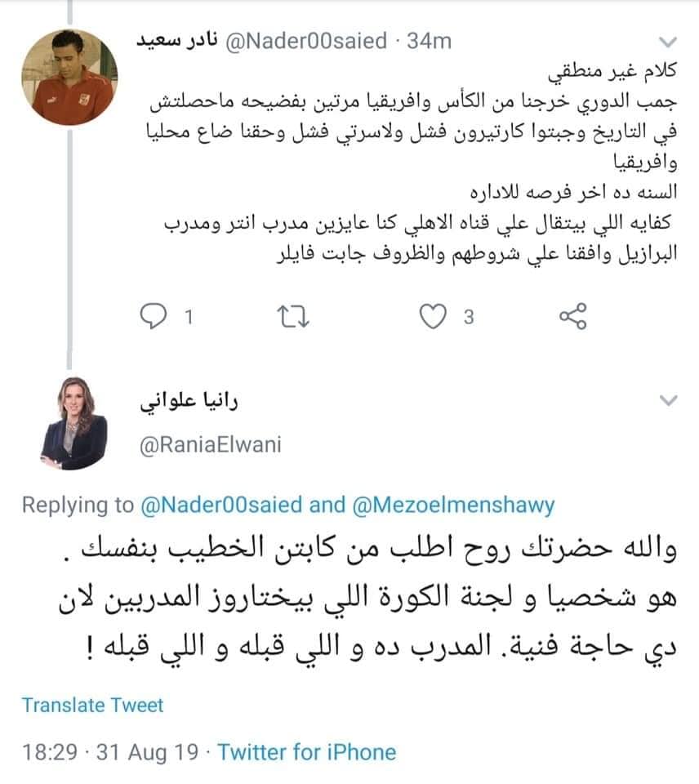Click Translate Tweet link
699x784 pixels.
click(x=92, y=705)
